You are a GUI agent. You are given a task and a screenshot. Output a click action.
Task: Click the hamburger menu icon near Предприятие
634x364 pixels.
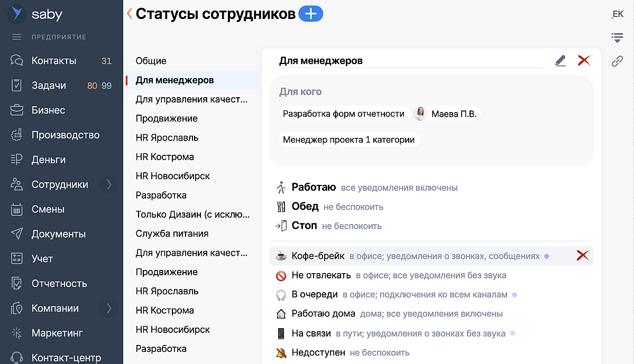pos(17,37)
